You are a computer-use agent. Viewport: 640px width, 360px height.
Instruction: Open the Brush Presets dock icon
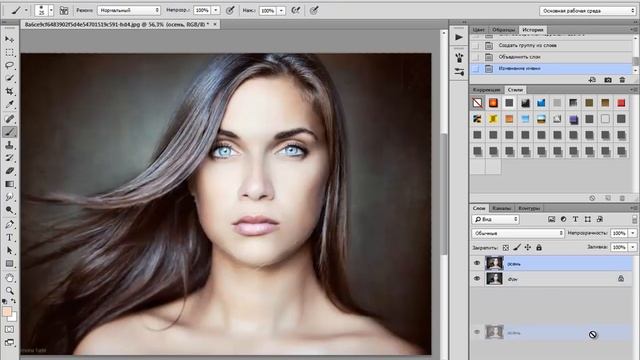(x=459, y=72)
